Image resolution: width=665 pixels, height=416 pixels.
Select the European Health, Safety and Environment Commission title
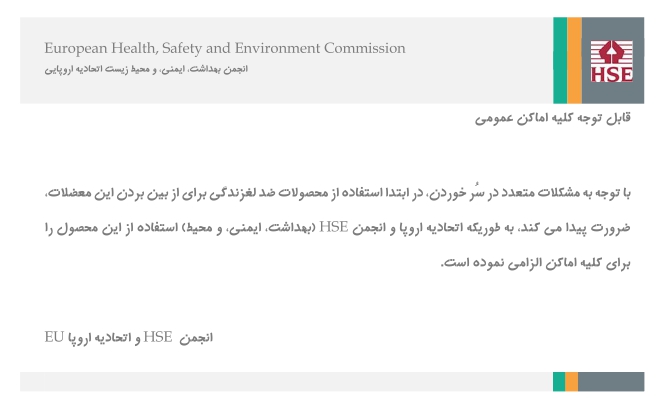pyautogui.click(x=225, y=48)
